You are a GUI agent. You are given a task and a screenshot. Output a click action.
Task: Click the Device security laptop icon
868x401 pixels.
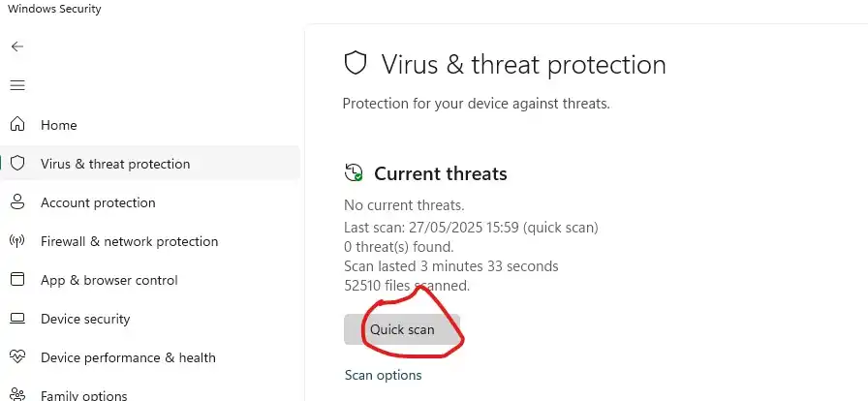[17, 319]
